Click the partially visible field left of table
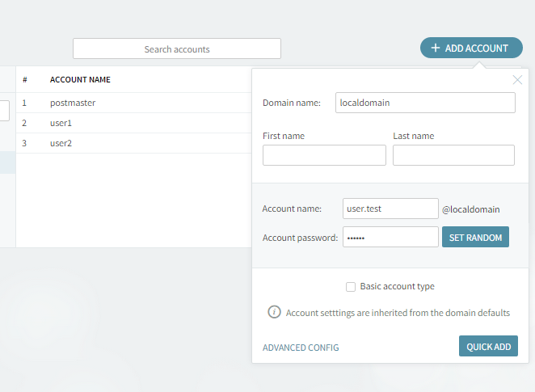Screen dimensions: 535x392 coord(4,110)
